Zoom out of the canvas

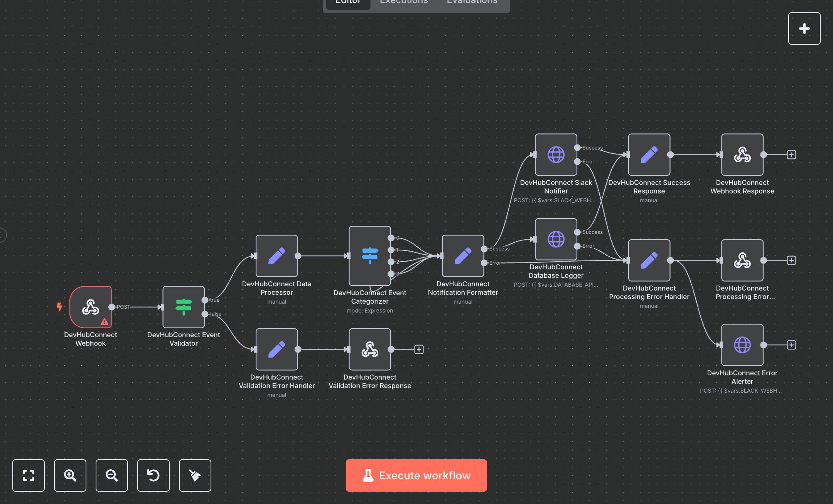click(112, 475)
